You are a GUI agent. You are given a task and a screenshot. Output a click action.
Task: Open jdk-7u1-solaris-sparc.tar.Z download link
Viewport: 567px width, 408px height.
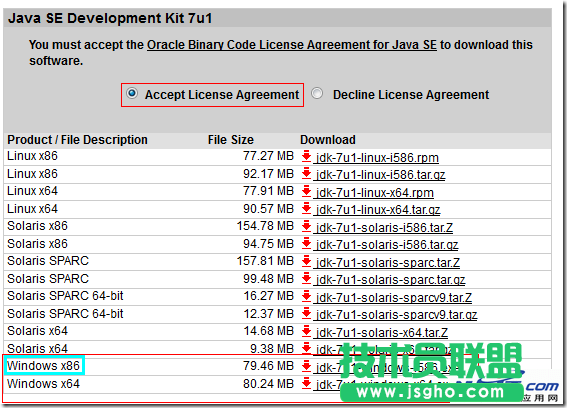pyautogui.click(x=388, y=262)
